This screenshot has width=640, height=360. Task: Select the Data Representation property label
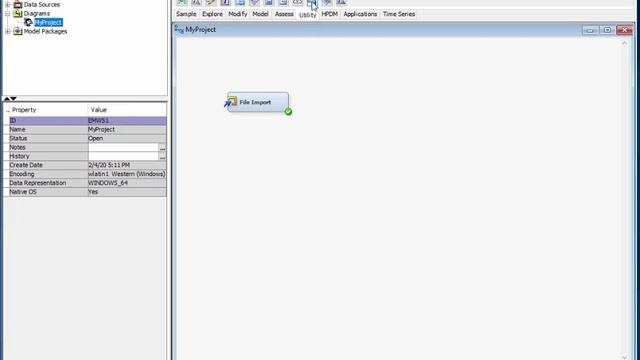coord(38,183)
